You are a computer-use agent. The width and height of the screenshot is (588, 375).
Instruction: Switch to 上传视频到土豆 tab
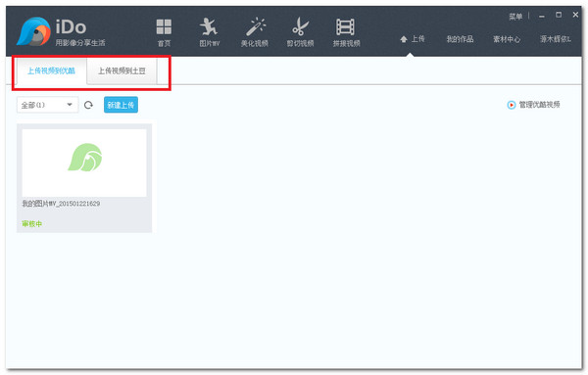122,70
